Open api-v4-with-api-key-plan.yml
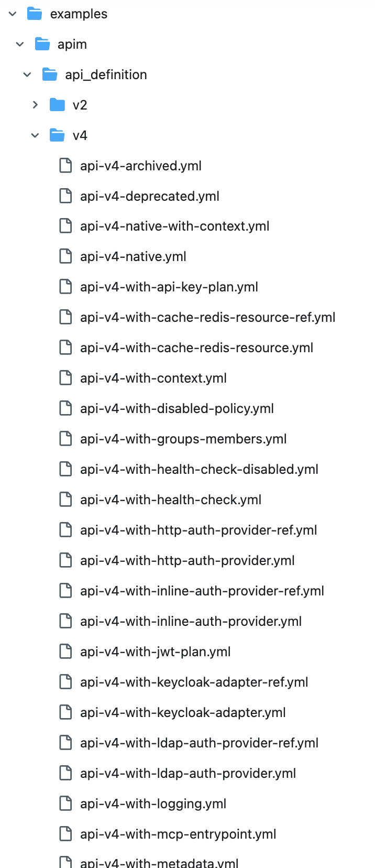Image resolution: width=375 pixels, height=868 pixels. tap(169, 287)
